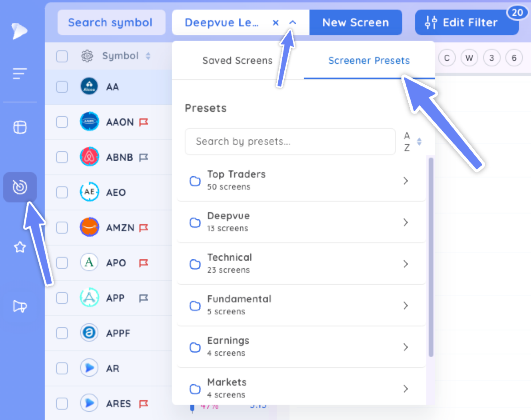This screenshot has height=420, width=531.
Task: Clear the Deepvue screen with the X icon
Action: coord(275,23)
